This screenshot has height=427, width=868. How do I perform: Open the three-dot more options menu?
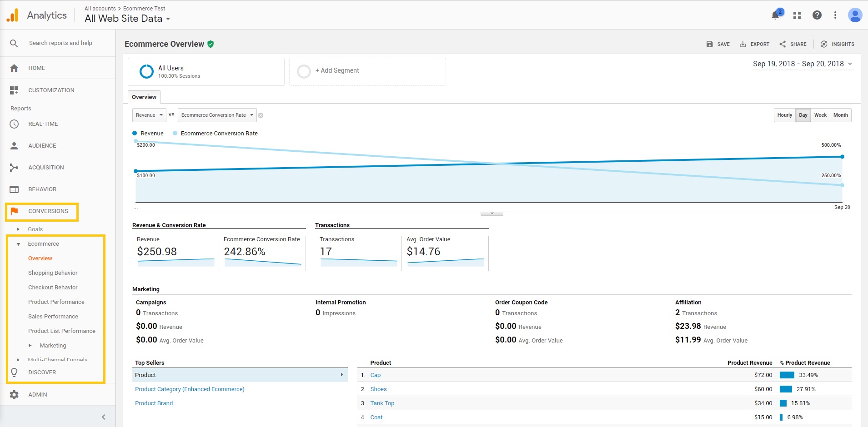pyautogui.click(x=835, y=15)
